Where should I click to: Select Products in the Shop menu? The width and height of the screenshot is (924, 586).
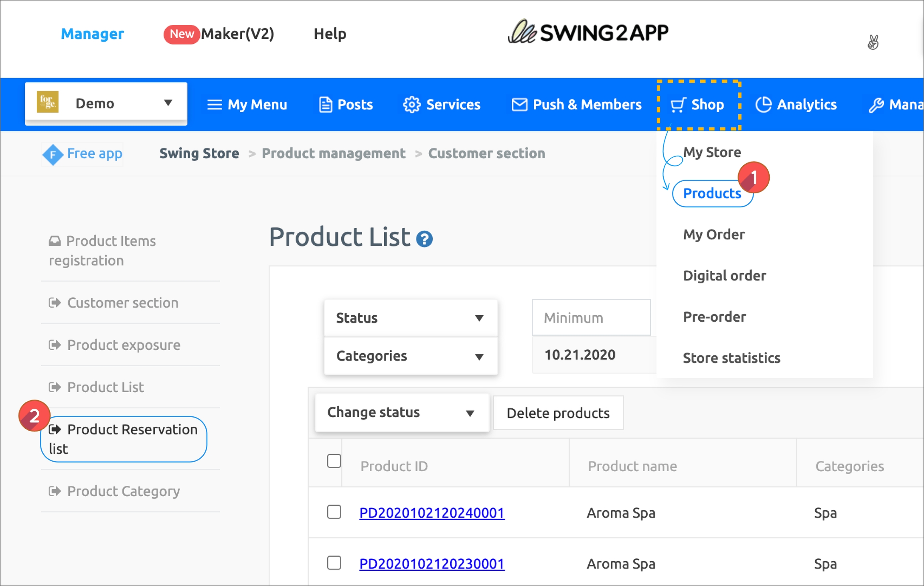click(712, 194)
